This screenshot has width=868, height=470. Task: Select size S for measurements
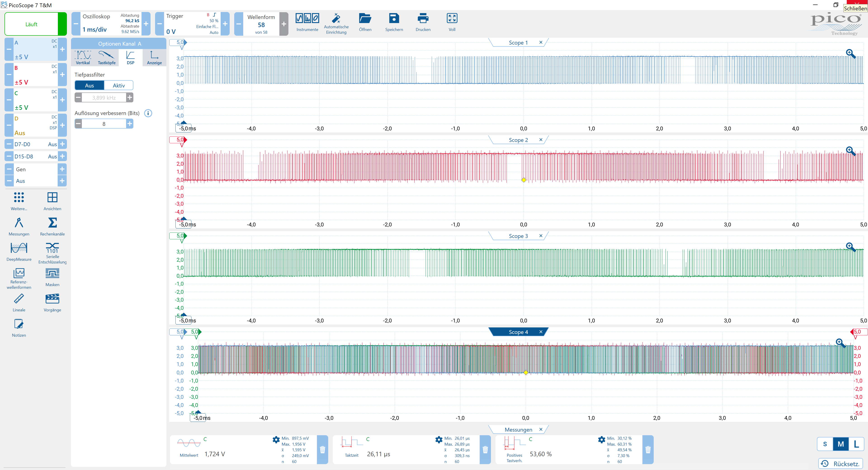(825, 444)
